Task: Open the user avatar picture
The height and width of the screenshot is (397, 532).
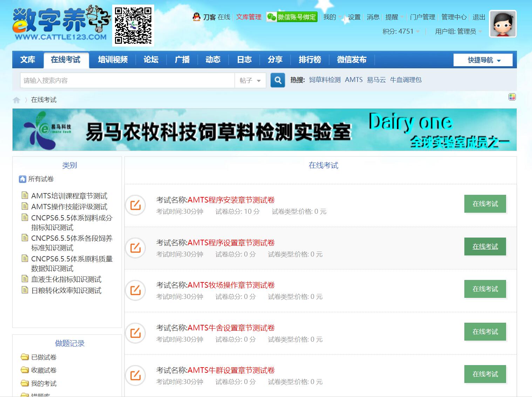Action: [x=503, y=24]
